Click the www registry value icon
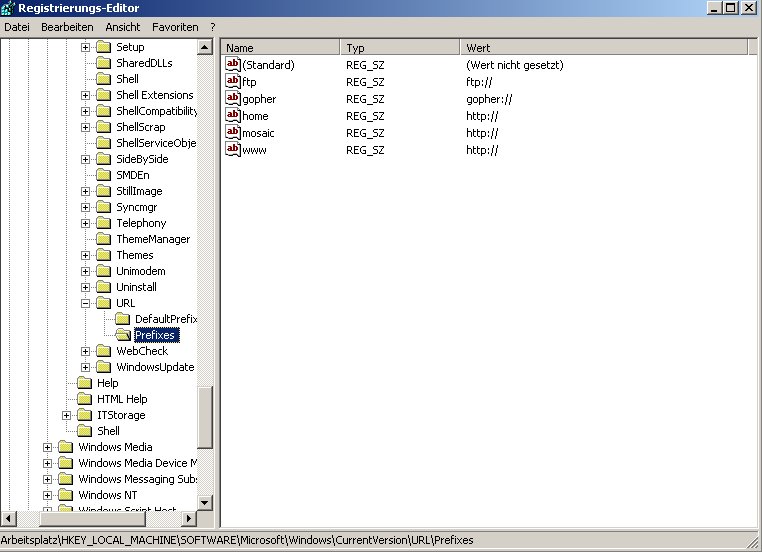The height and width of the screenshot is (552, 762). [233, 150]
